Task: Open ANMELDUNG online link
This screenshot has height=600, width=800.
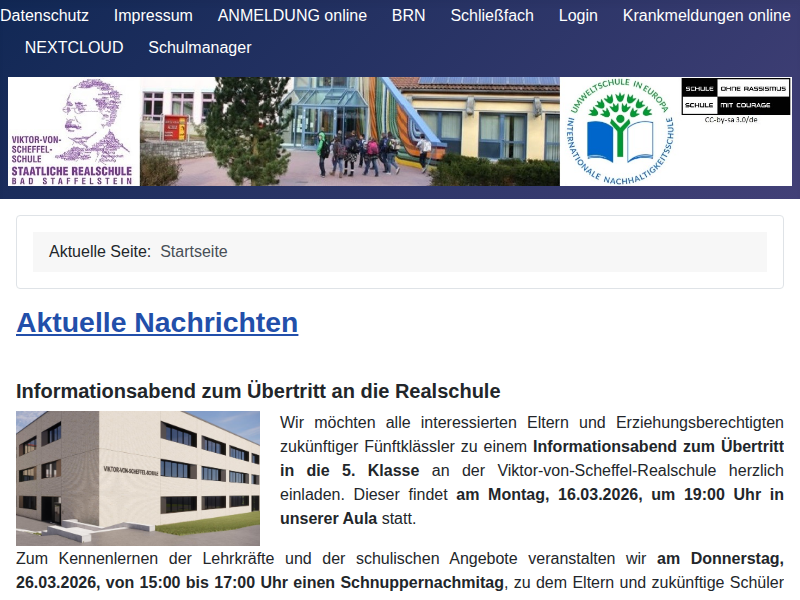Action: [x=292, y=16]
